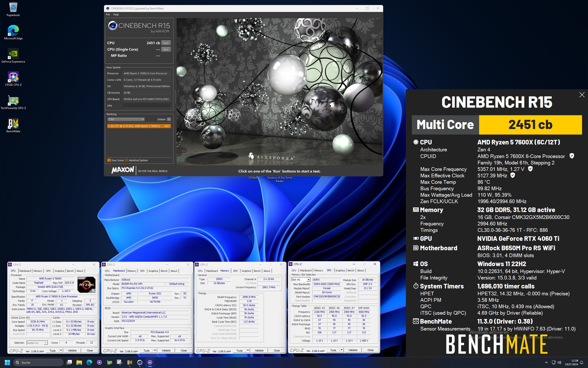
Task: Click the shield beside Max Core Frequency
Action: pos(530,169)
